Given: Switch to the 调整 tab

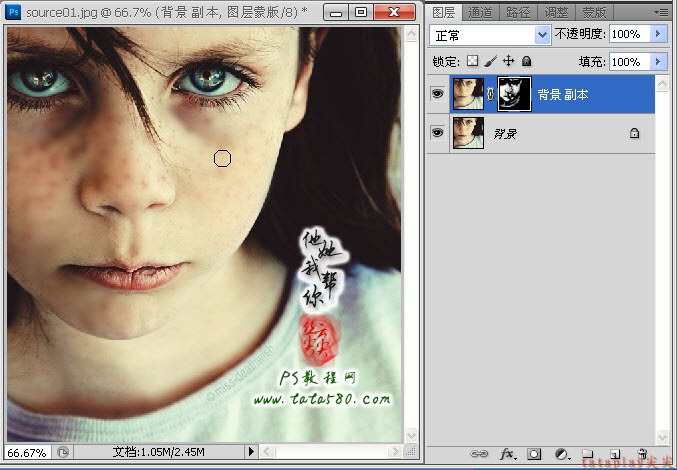Looking at the screenshot, I should 556,13.
